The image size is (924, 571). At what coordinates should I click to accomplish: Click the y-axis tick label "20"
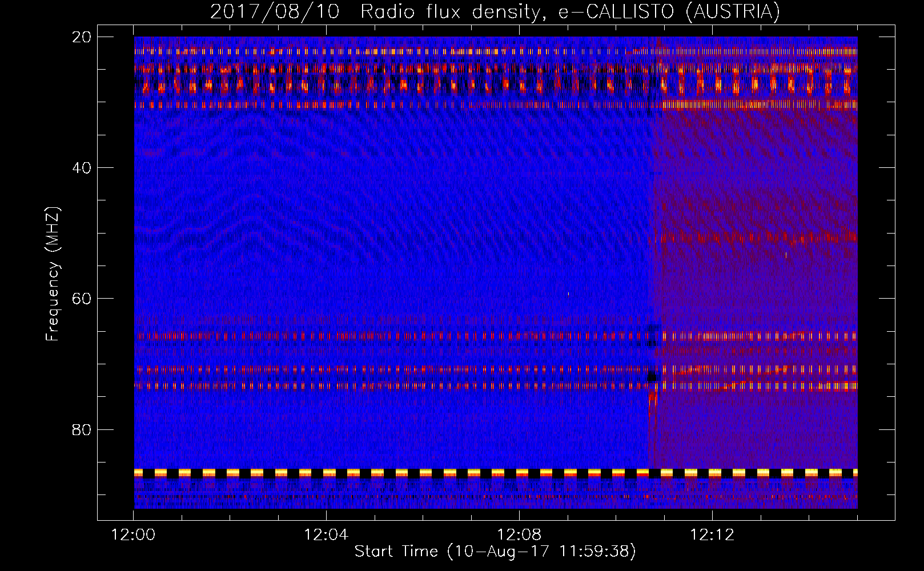point(82,37)
